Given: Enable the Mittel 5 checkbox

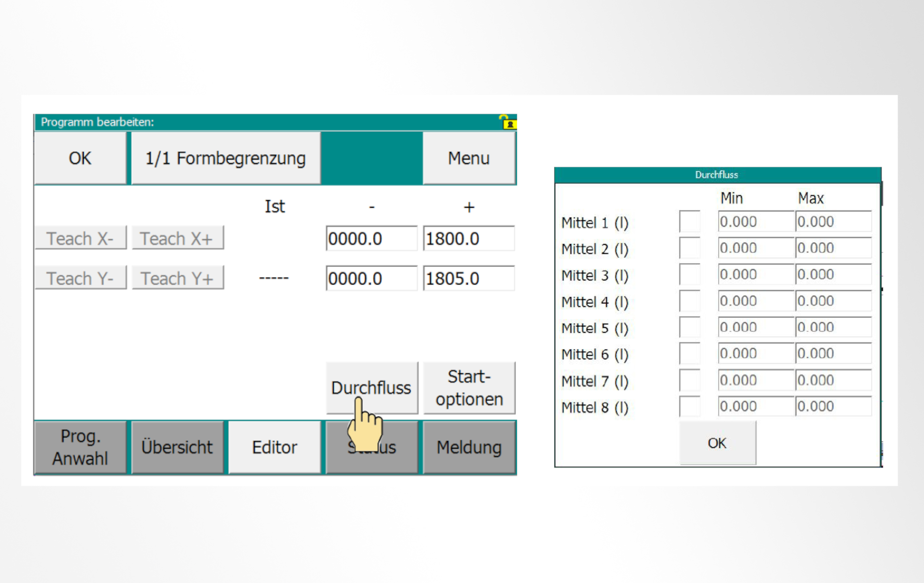Looking at the screenshot, I should coord(690,327).
